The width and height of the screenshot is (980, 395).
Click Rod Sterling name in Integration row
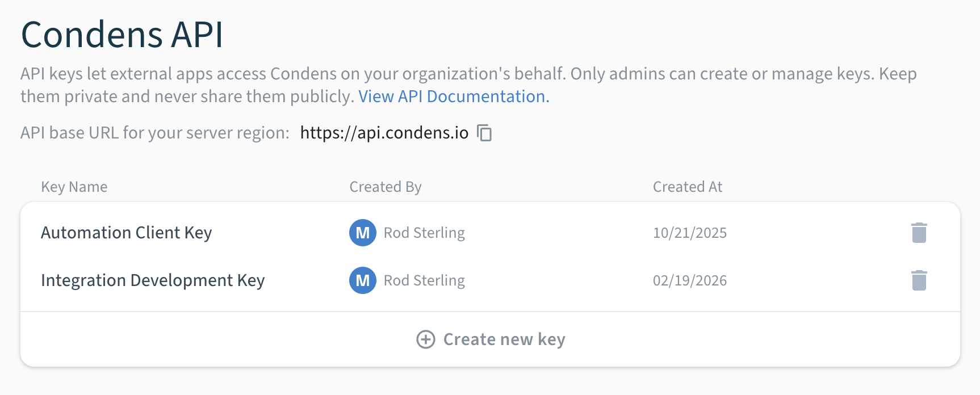(x=424, y=280)
